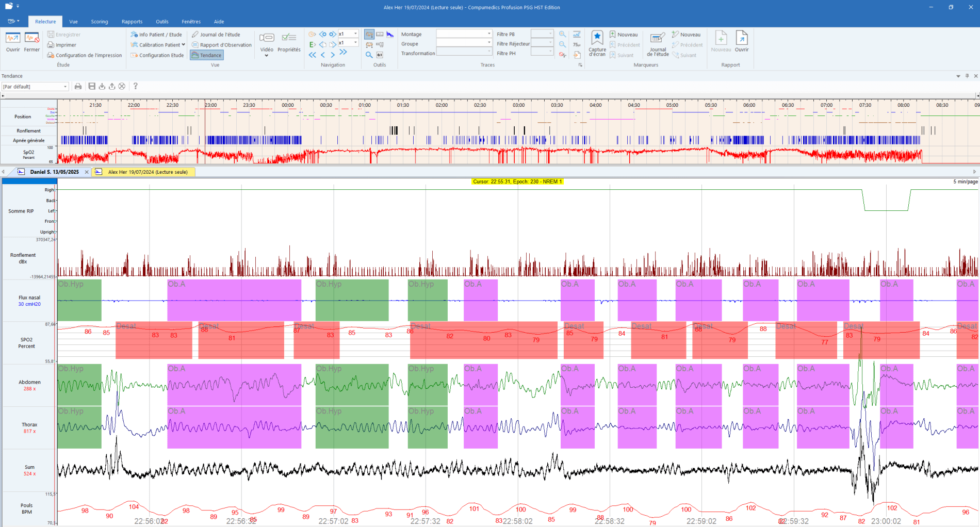Open a report with Rapport Ouvrir icon
This screenshot has height=527, width=980.
click(742, 41)
